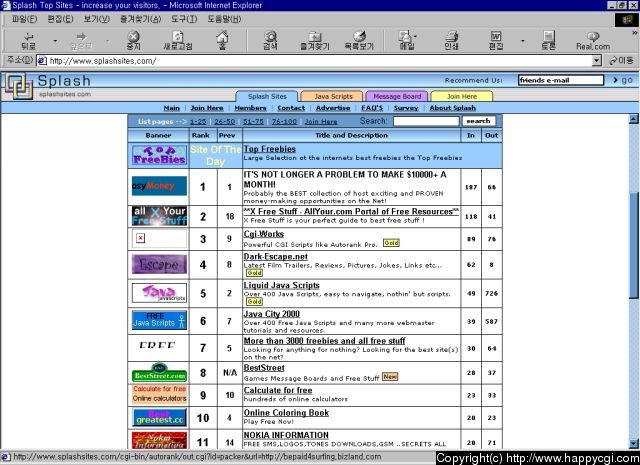Screen dimensions: 640x465
Task: Open the address bar dropdown arrow
Action: 597,61
